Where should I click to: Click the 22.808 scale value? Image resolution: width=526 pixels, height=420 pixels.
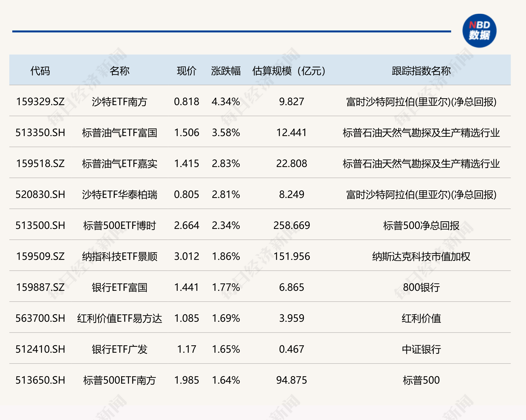coord(291,164)
